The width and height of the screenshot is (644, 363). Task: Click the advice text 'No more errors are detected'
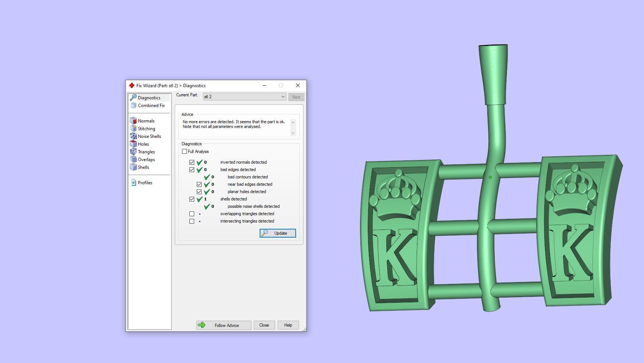click(208, 122)
